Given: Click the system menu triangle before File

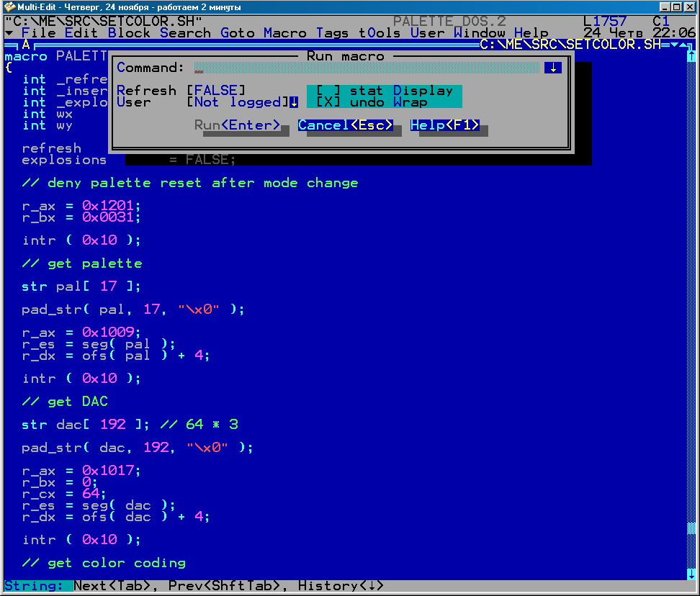Looking at the screenshot, I should 9,33.
